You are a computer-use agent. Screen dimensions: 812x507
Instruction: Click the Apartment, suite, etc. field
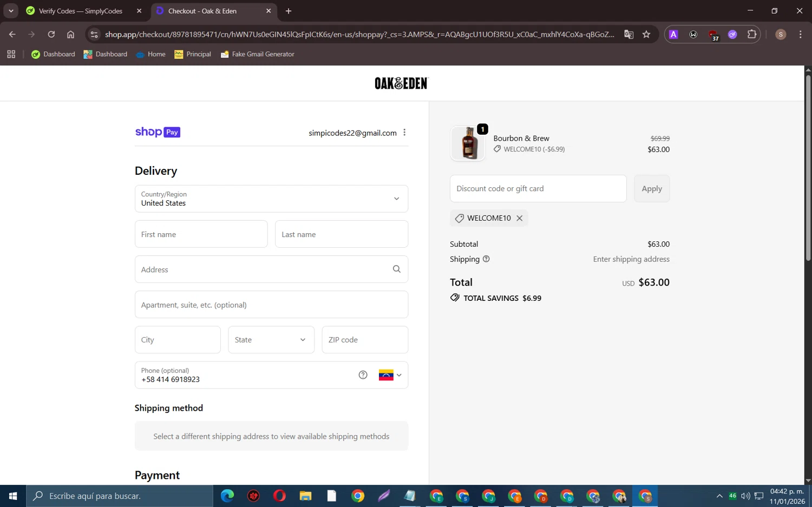(271, 305)
